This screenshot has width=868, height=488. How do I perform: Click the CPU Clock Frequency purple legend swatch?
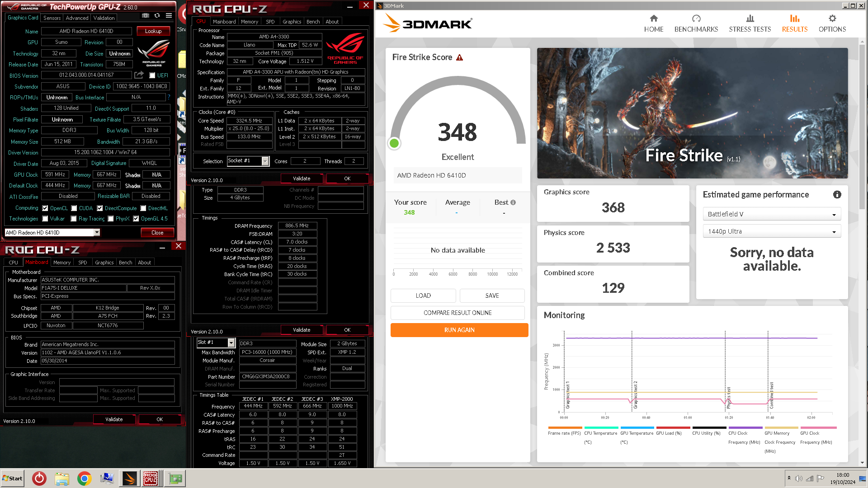point(745,427)
